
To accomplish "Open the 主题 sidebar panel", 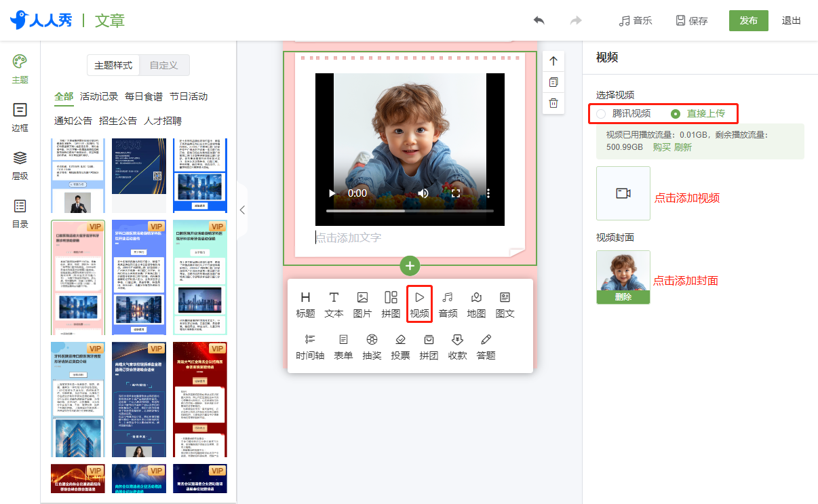I will pos(20,69).
